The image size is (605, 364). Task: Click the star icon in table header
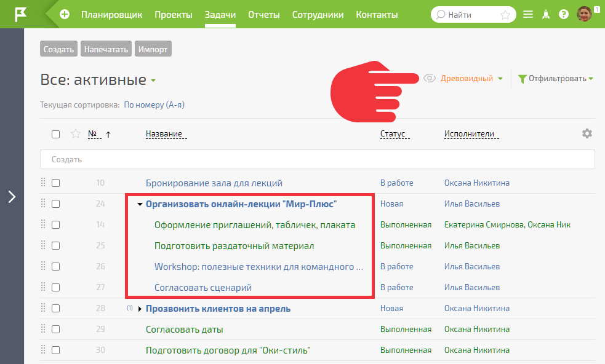(x=76, y=134)
